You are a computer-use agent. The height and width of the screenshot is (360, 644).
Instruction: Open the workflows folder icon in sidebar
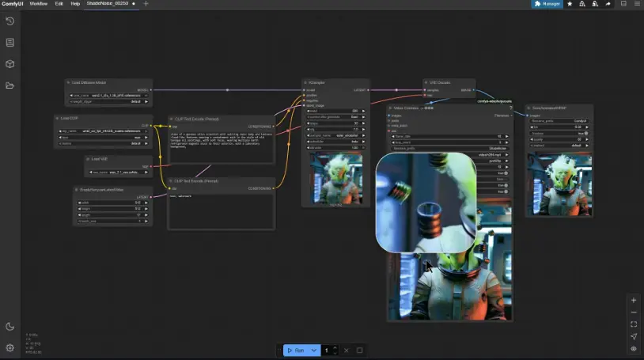(x=9, y=85)
